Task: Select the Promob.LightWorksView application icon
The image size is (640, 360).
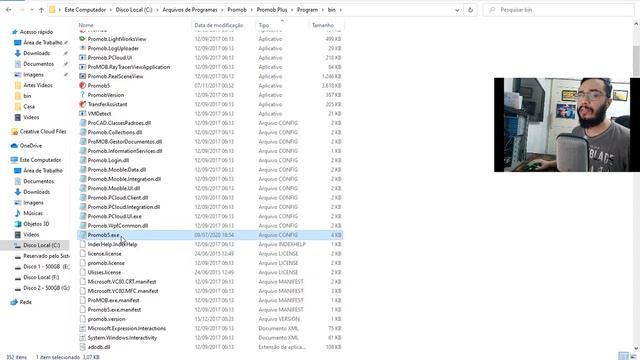Action: (82, 39)
